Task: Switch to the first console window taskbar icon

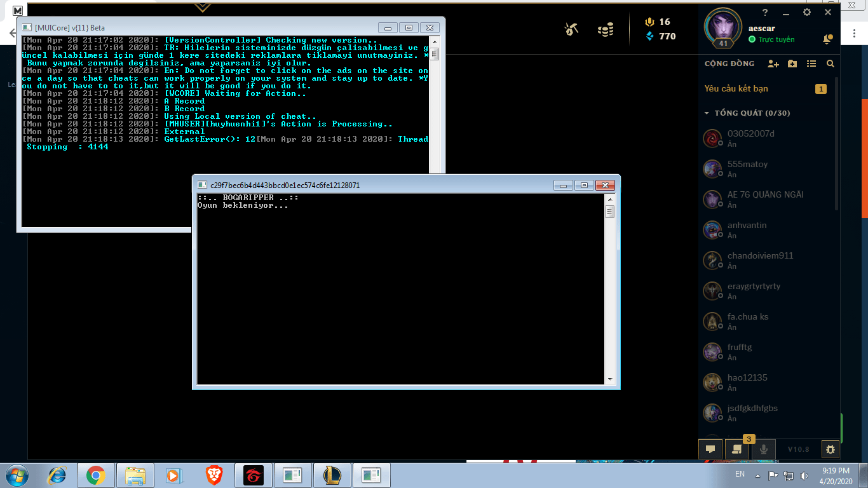Action: point(293,475)
